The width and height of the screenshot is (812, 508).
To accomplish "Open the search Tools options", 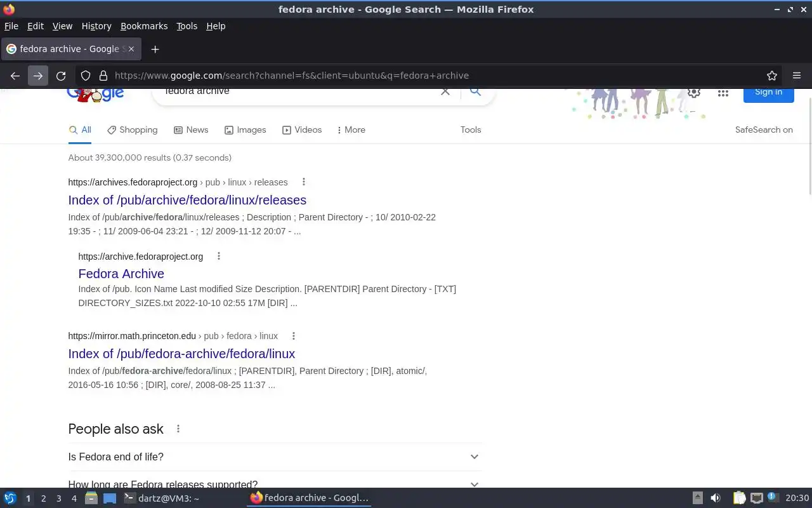I will (x=471, y=130).
